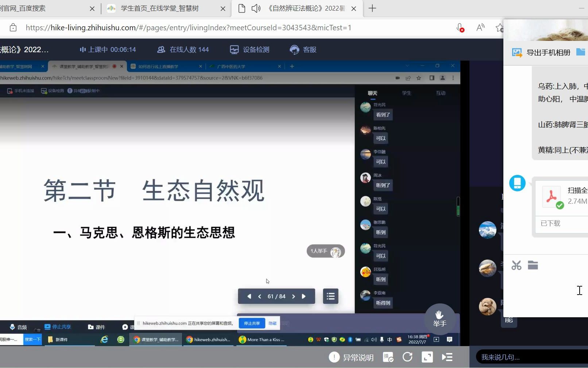Toggle 音频 audio in teacher toolbar
Image resolution: width=588 pixels, height=368 pixels.
point(18,327)
